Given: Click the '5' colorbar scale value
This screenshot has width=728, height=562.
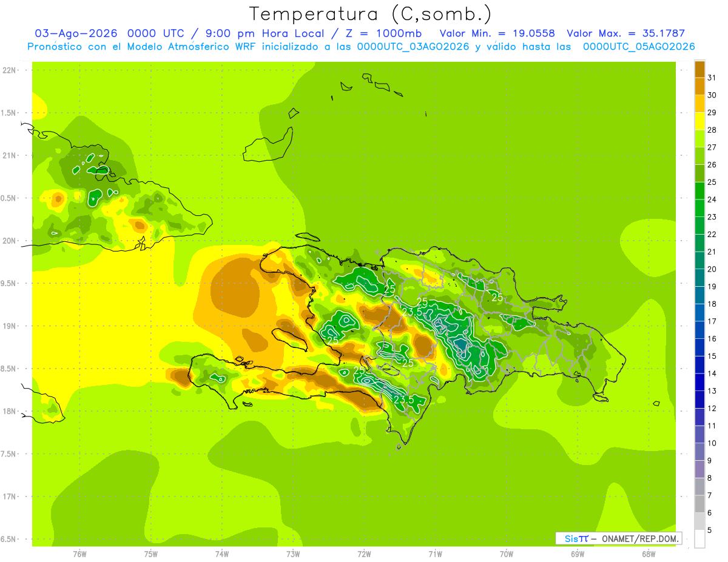Looking at the screenshot, I should coord(710,530).
